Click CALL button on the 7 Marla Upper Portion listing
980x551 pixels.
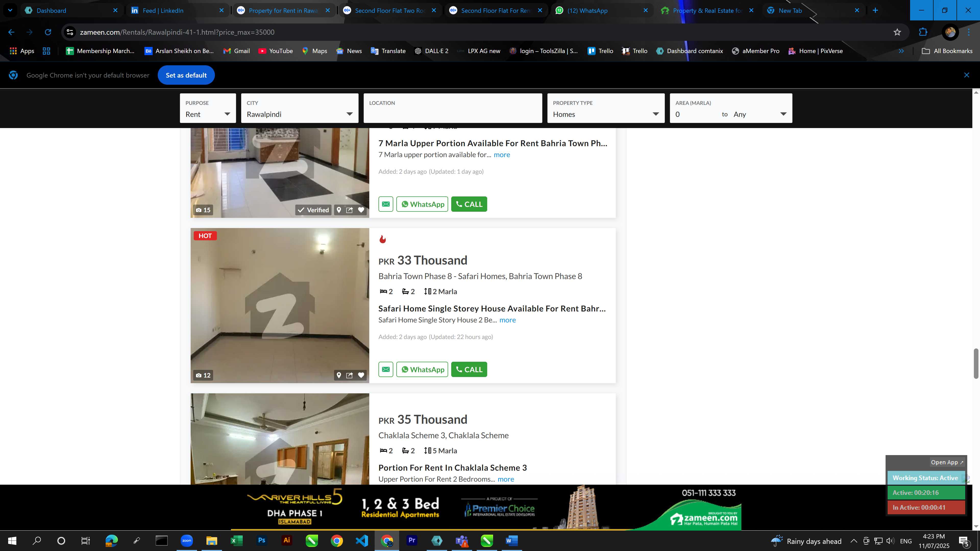click(469, 204)
